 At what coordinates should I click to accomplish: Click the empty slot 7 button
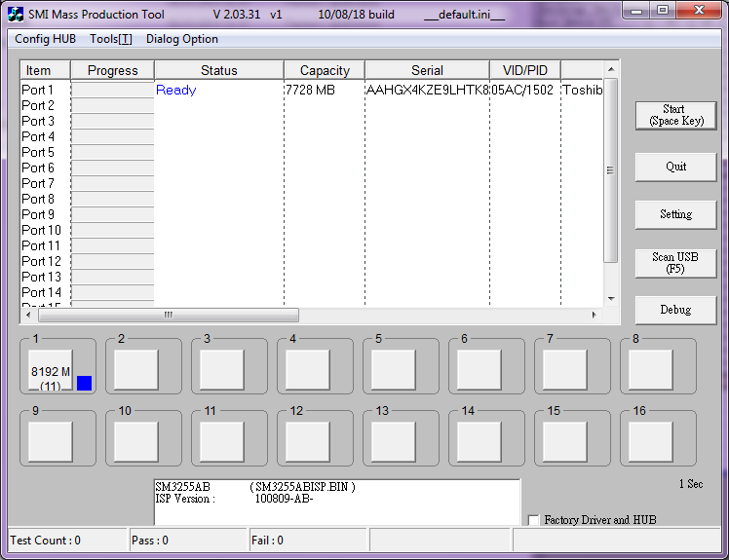point(565,370)
